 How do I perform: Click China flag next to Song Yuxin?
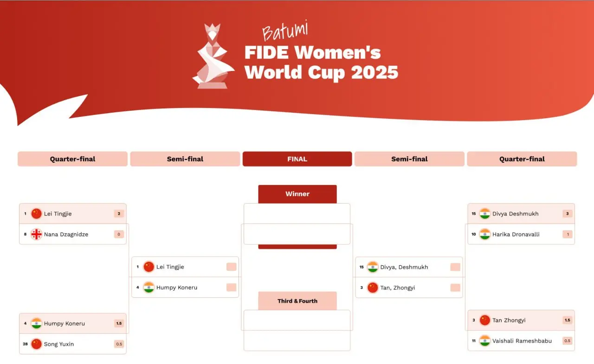(36, 344)
